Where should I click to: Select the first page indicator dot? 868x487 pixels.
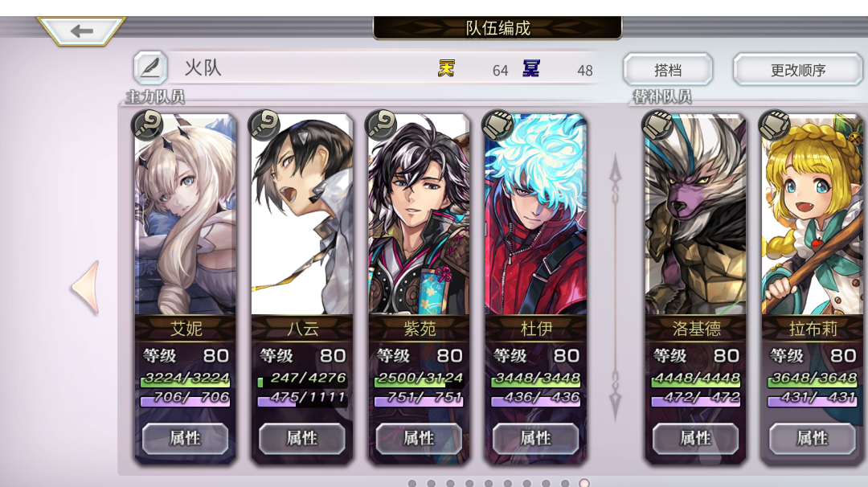[x=411, y=483]
